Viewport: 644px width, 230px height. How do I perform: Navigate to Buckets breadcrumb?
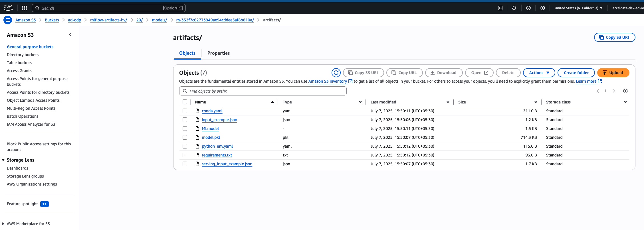point(52,20)
